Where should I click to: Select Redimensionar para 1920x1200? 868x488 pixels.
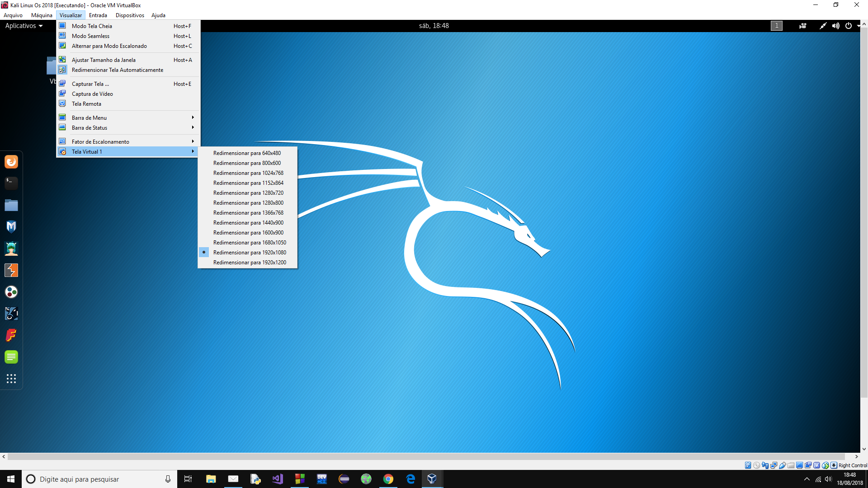tap(247, 263)
